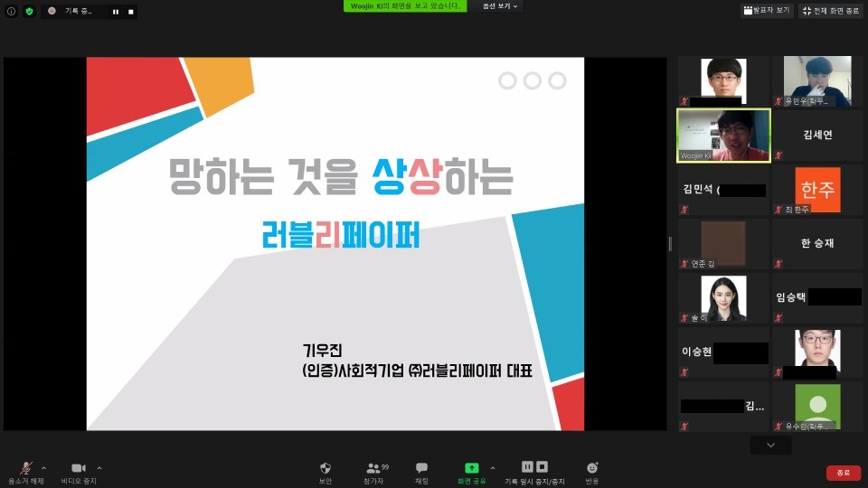Select 연준 김 participant tile
Screen dimensions: 868x488
tap(723, 243)
